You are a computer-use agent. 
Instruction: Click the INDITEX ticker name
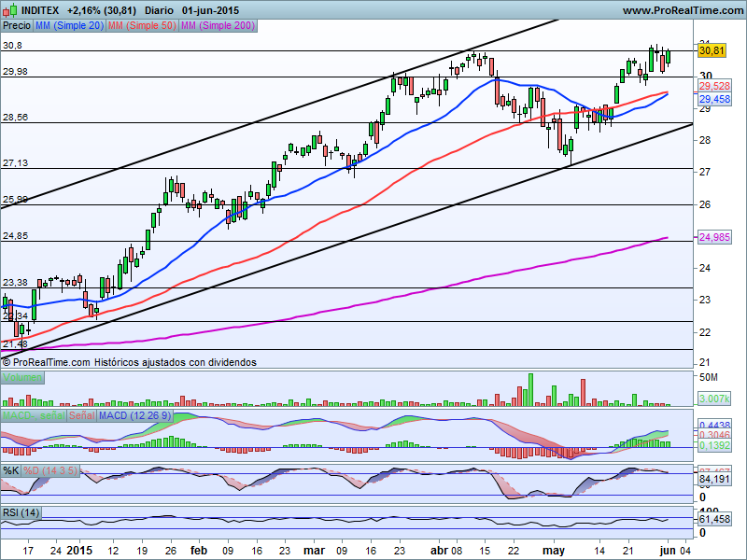pyautogui.click(x=40, y=10)
